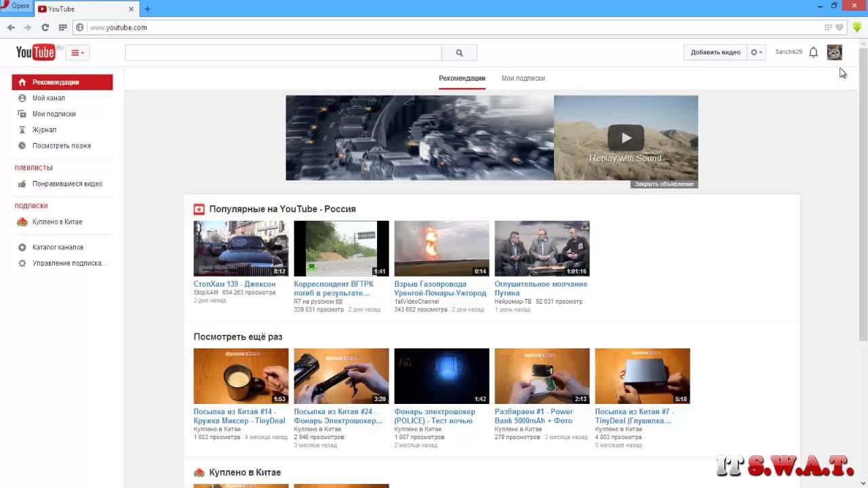This screenshot has height=488, width=868.
Task: Click the magnifier search button
Action: (x=459, y=53)
